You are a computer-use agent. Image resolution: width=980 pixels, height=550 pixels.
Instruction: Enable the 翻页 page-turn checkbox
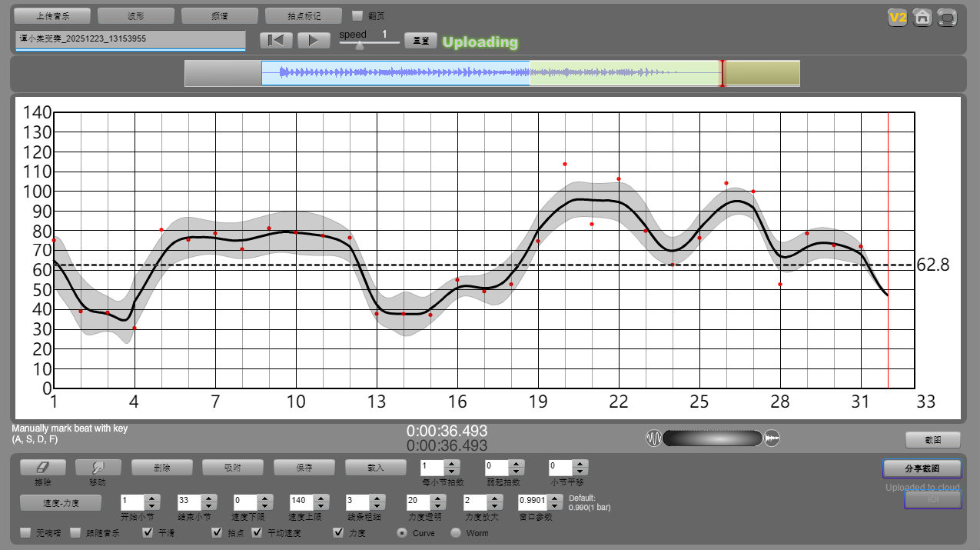tap(357, 15)
